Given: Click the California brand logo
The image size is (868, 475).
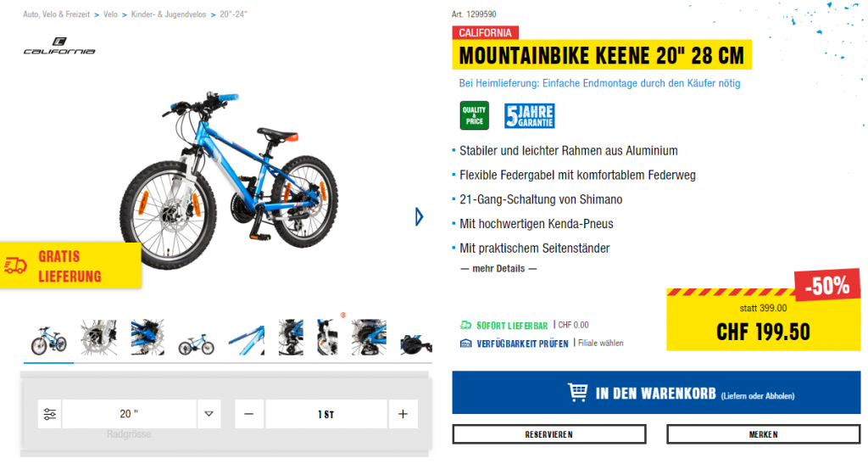Looking at the screenshot, I should coord(59,46).
